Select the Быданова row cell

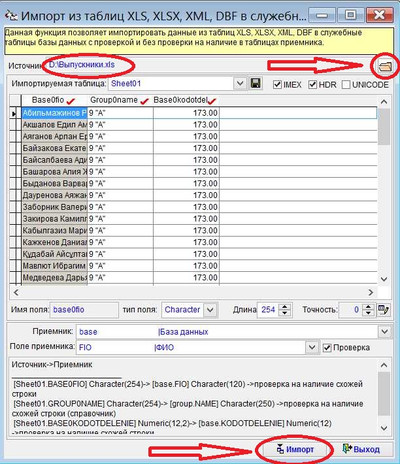click(x=54, y=184)
